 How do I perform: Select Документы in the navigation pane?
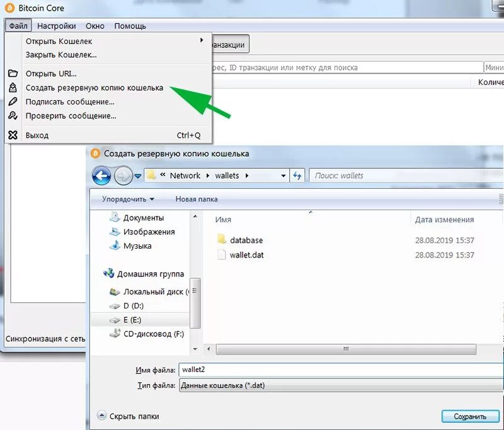(x=144, y=218)
